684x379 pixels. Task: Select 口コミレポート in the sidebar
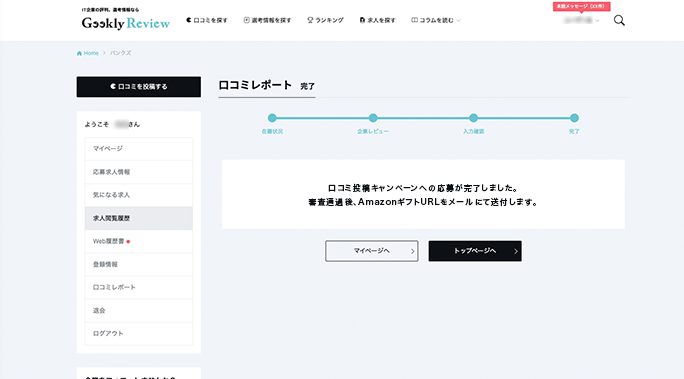(x=139, y=287)
